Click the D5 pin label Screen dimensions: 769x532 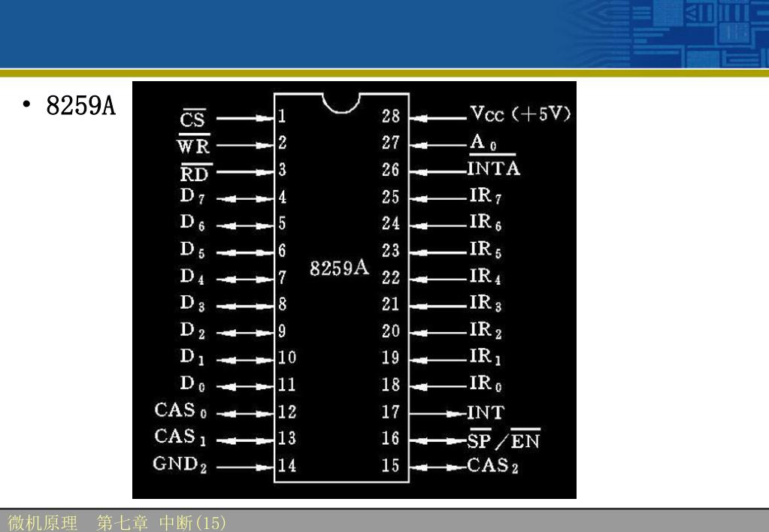point(192,249)
